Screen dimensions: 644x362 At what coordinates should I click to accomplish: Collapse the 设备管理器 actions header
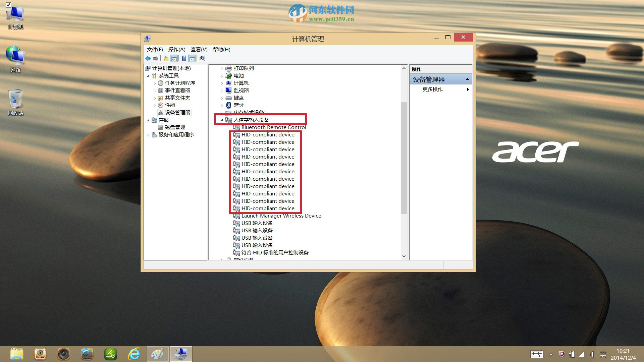coord(467,79)
